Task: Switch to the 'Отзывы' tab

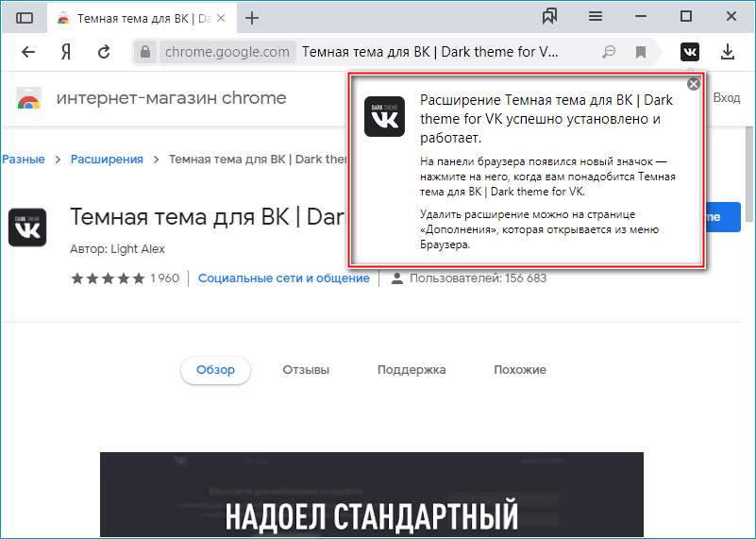Action: [306, 370]
